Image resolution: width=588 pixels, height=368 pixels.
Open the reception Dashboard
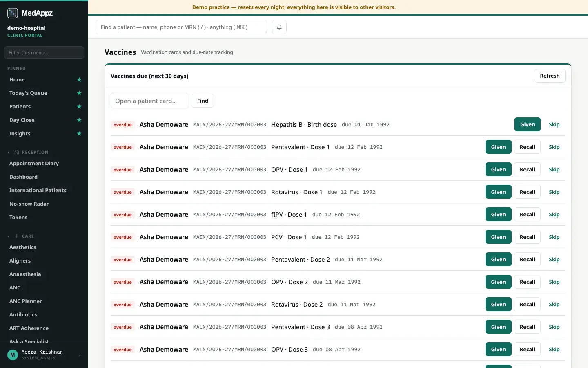(x=23, y=177)
